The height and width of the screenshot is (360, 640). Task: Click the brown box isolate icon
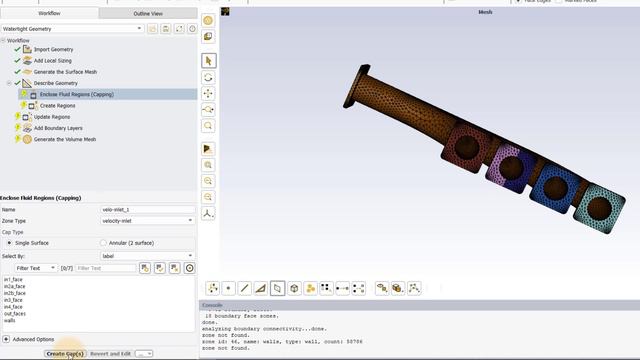coord(398,288)
